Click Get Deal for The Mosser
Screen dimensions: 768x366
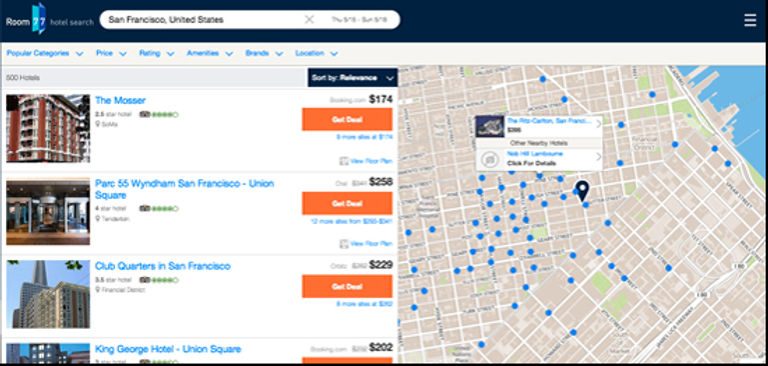coord(347,120)
